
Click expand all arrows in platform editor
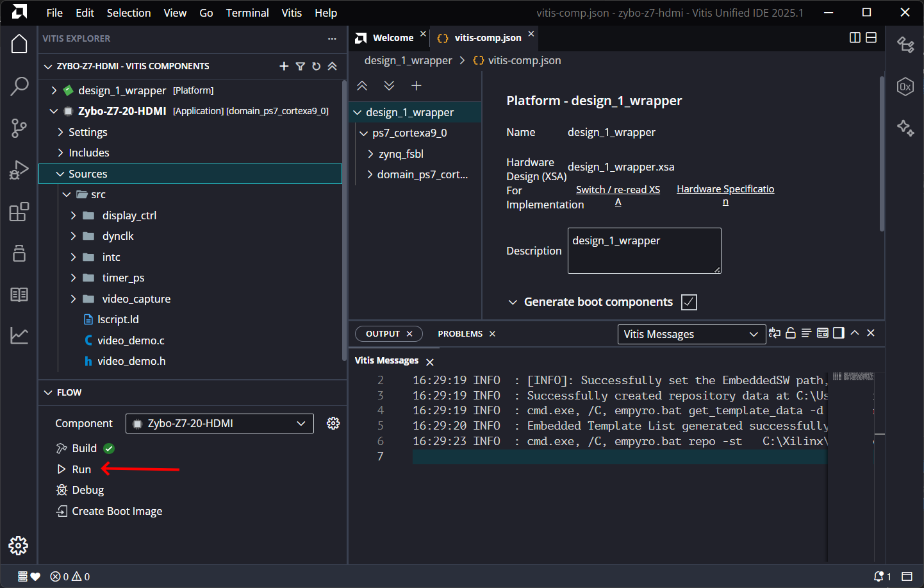389,86
